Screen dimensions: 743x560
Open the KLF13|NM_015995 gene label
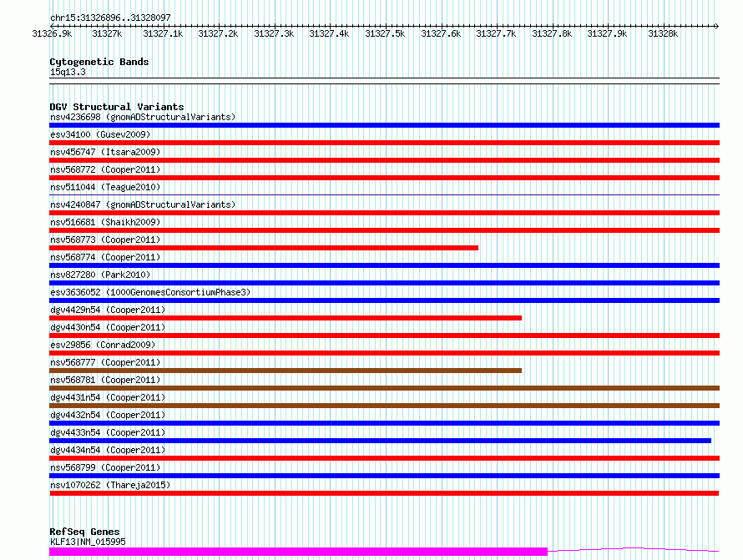pyautogui.click(x=88, y=542)
